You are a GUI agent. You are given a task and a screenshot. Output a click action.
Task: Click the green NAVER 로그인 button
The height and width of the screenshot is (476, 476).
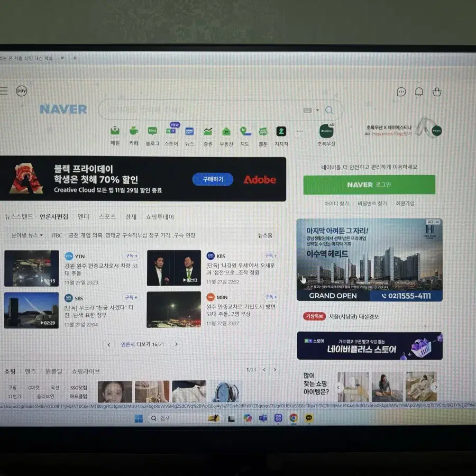coord(369,185)
